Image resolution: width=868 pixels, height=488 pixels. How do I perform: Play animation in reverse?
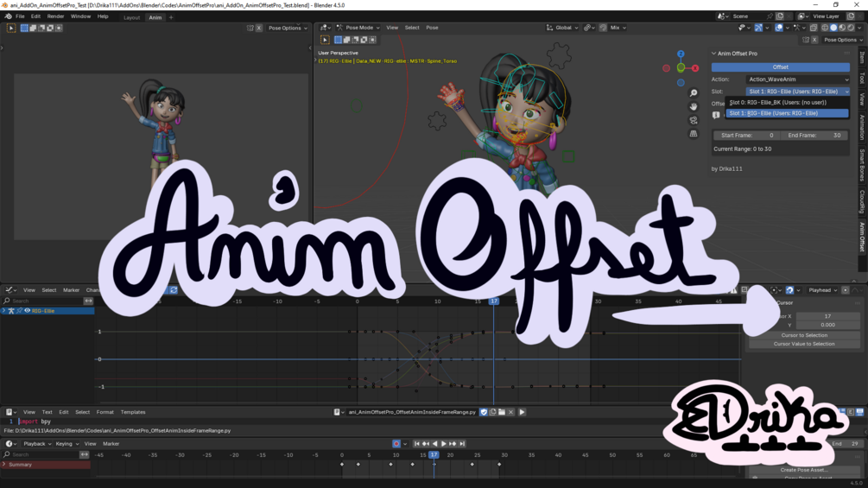click(x=435, y=444)
